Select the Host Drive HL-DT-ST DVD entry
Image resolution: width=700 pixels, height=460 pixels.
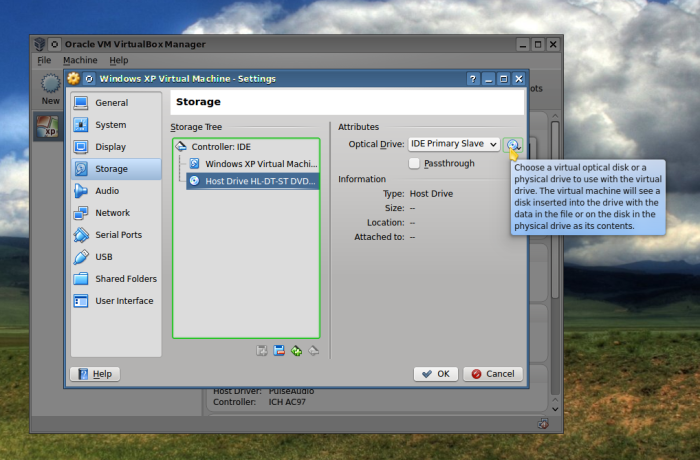[x=253, y=181]
